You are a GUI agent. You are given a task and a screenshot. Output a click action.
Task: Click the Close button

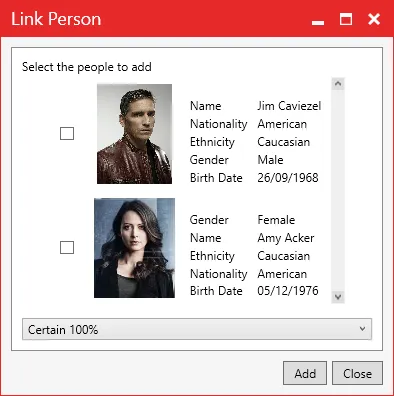[357, 373]
